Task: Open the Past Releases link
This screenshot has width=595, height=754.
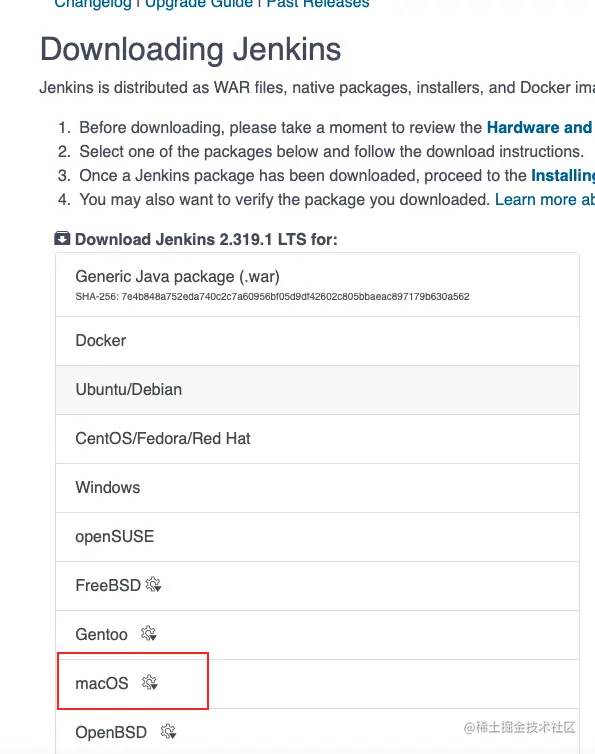Action: tap(318, 4)
